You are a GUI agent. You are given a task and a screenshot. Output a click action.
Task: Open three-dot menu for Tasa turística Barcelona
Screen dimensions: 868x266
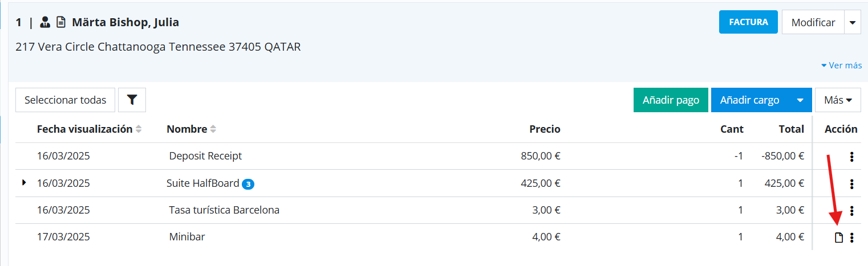point(851,211)
